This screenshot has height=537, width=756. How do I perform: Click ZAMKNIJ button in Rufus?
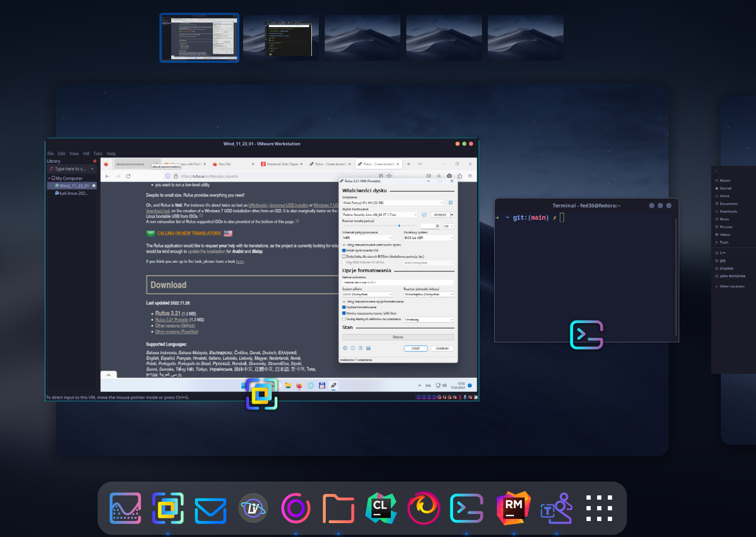[442, 348]
